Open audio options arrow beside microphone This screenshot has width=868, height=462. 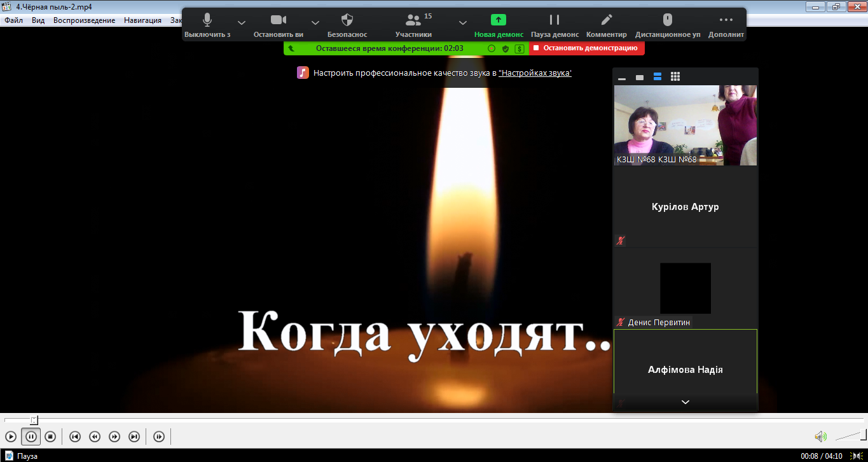pyautogui.click(x=242, y=23)
